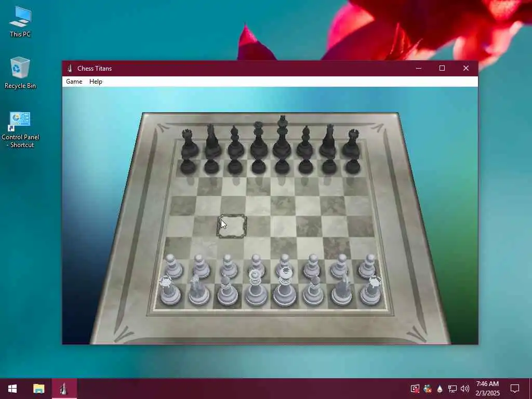Pick the white pawn on h2
This screenshot has width=532, height=399.
[x=368, y=267]
